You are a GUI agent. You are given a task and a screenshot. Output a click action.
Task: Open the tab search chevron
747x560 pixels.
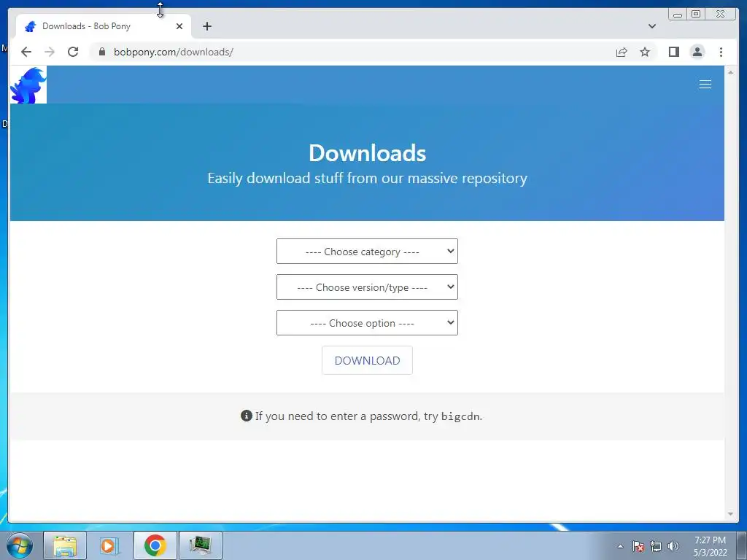tap(651, 26)
